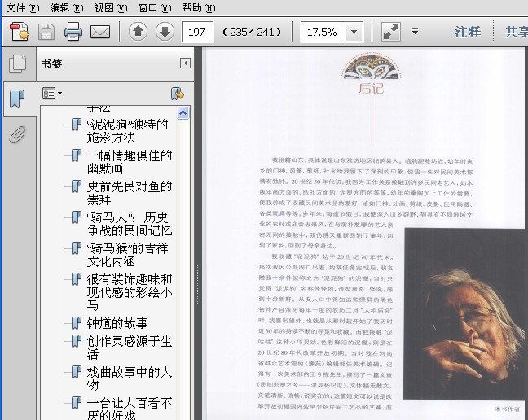The height and width of the screenshot is (420, 528).
Task: Print the document with the printer icon
Action: 73,32
